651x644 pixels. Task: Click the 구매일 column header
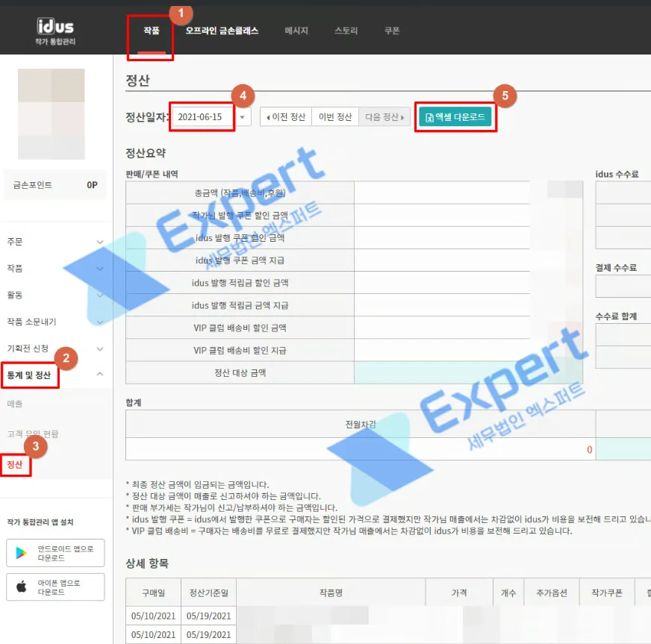coord(154,593)
